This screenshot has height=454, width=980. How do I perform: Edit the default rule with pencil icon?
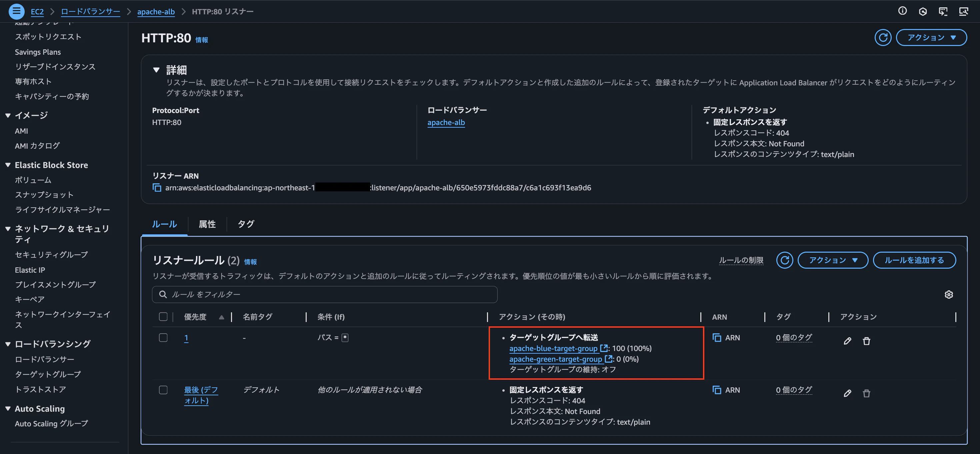point(847,393)
